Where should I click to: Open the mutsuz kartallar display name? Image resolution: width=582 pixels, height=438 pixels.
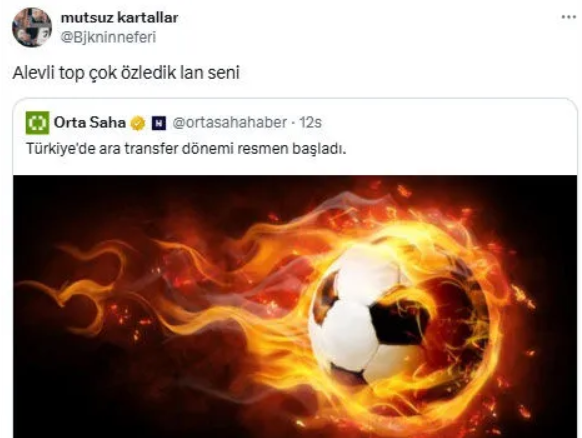pos(120,17)
